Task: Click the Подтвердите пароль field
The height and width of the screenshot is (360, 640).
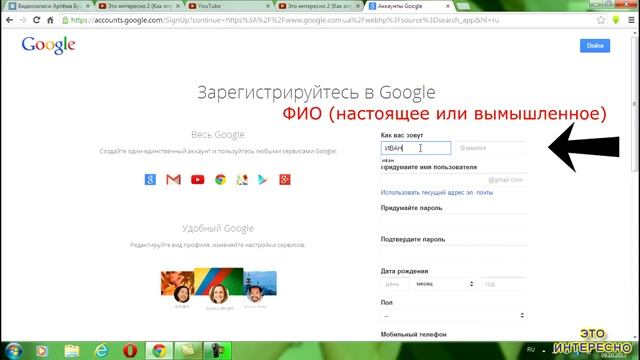Action: click(x=454, y=252)
